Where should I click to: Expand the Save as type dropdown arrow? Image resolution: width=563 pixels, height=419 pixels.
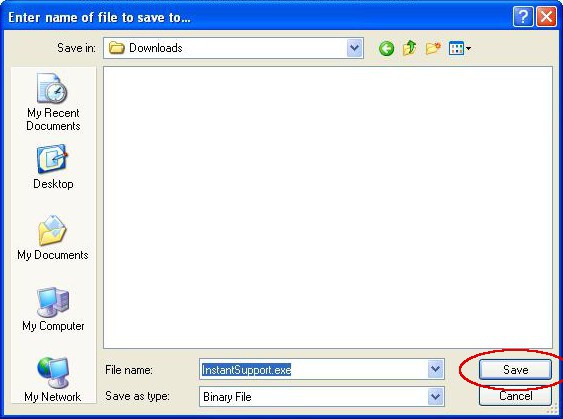pyautogui.click(x=436, y=397)
